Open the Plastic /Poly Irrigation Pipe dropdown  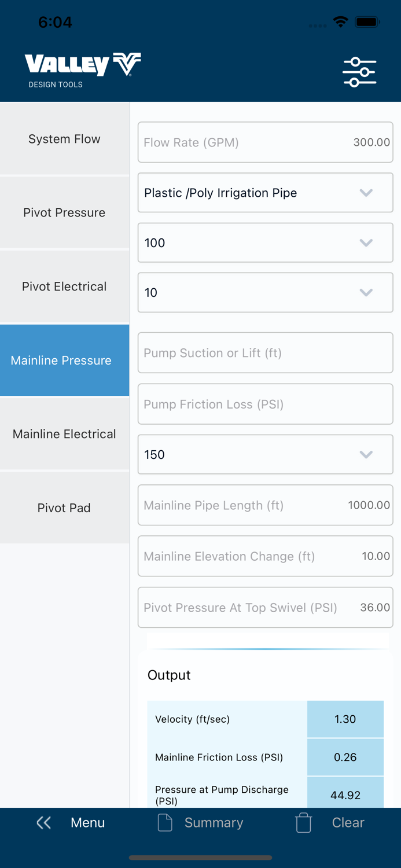click(265, 192)
